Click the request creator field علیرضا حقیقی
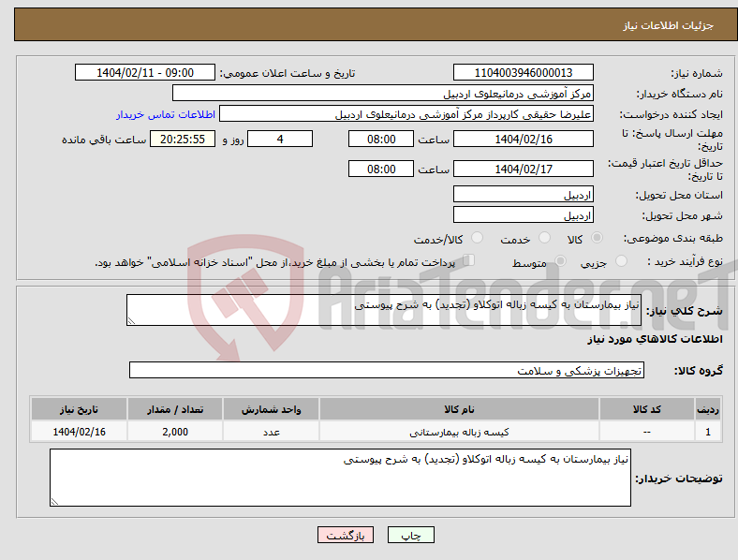 [406, 114]
